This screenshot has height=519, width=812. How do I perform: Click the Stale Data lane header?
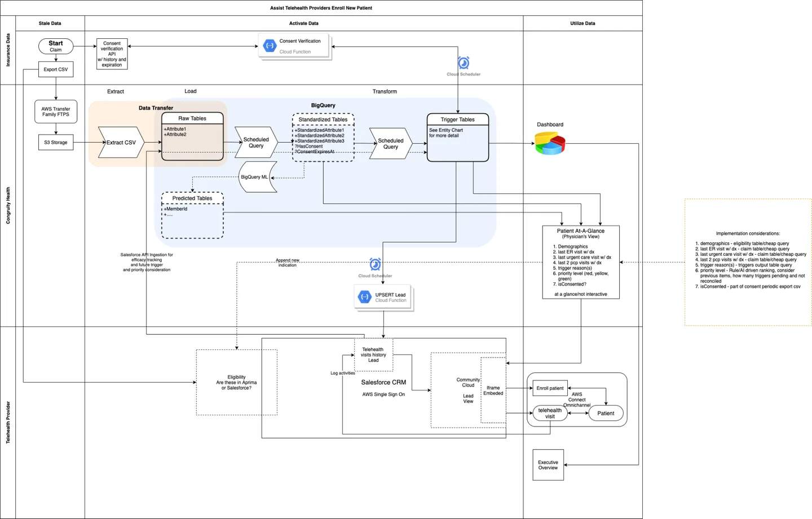[50, 23]
